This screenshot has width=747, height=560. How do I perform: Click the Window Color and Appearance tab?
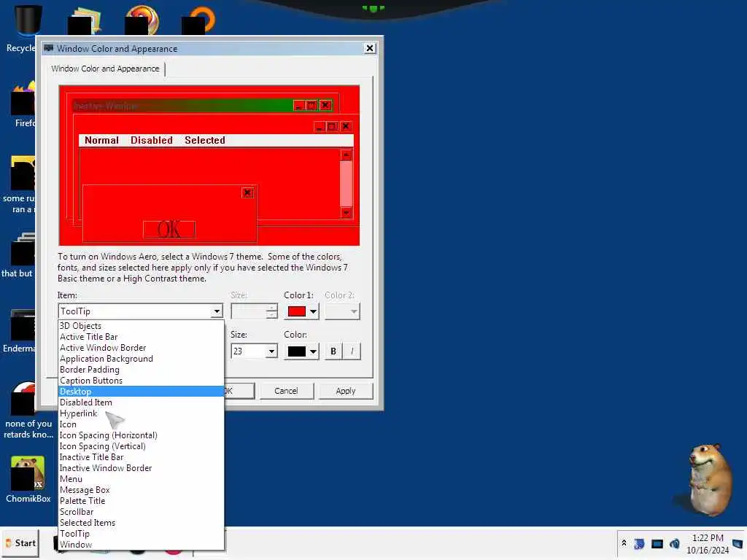[x=105, y=69]
